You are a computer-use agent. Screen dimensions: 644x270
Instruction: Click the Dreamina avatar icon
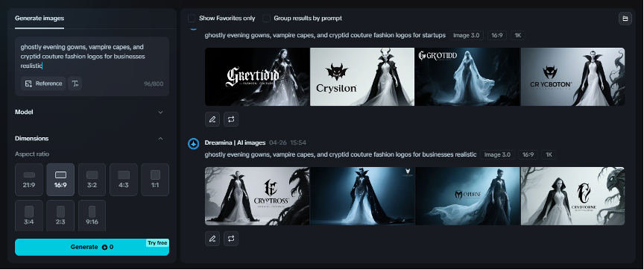[x=194, y=143]
